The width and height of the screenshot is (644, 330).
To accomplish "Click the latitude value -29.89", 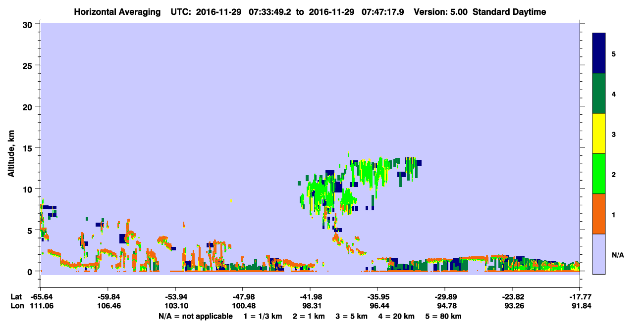I will [x=445, y=297].
